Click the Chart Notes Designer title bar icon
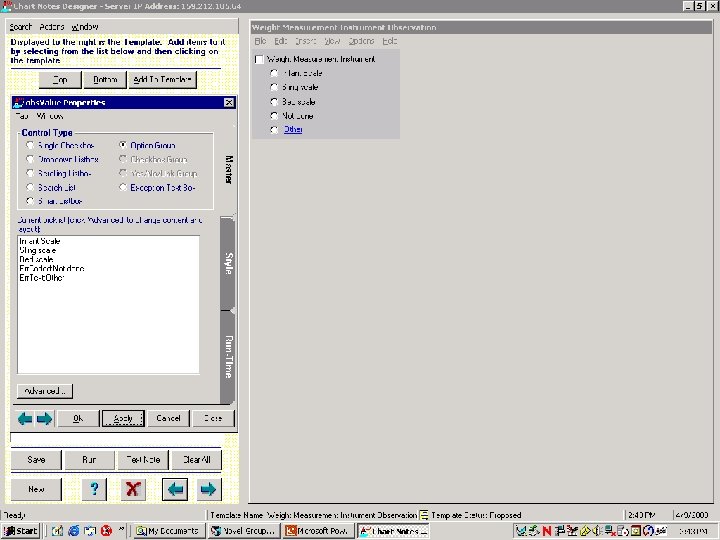The height and width of the screenshot is (540, 720). (x=6, y=6)
